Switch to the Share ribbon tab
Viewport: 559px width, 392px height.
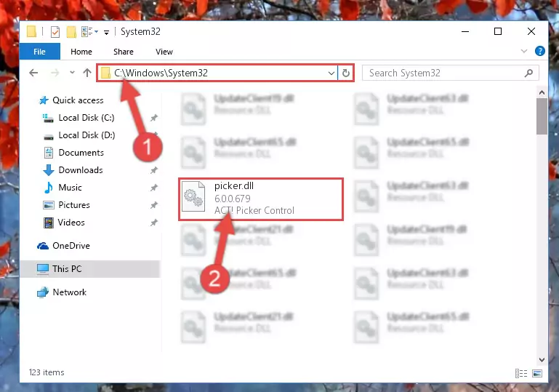click(x=124, y=52)
